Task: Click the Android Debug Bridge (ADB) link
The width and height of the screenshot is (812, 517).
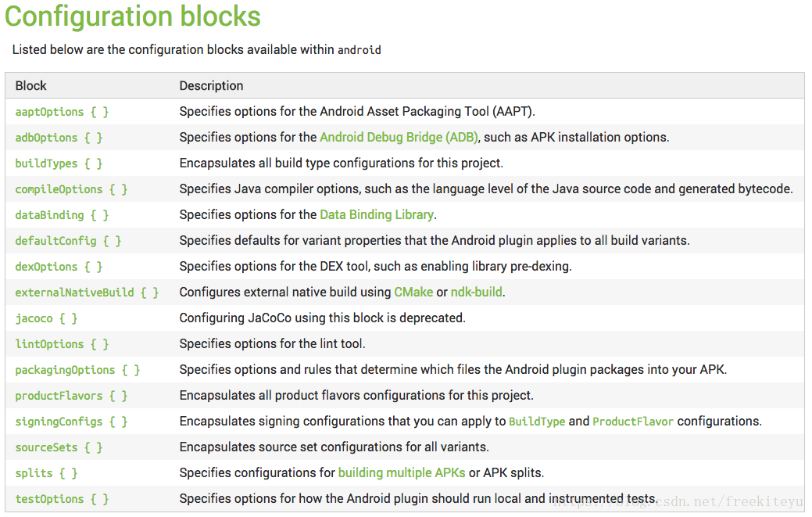Action: point(399,138)
